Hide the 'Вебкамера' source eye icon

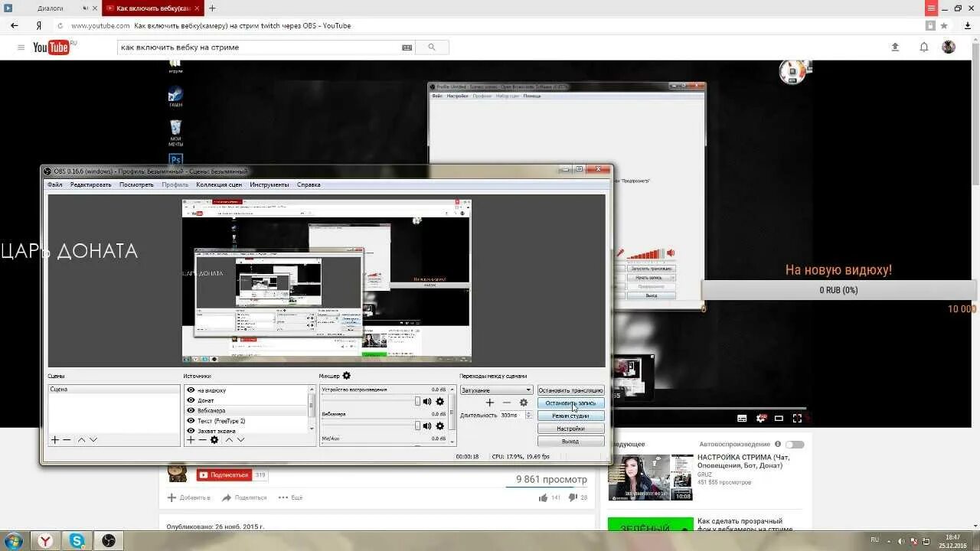[191, 410]
